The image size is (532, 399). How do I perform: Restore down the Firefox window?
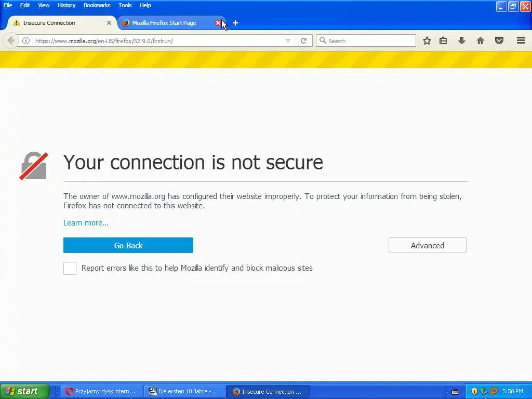coord(513,6)
